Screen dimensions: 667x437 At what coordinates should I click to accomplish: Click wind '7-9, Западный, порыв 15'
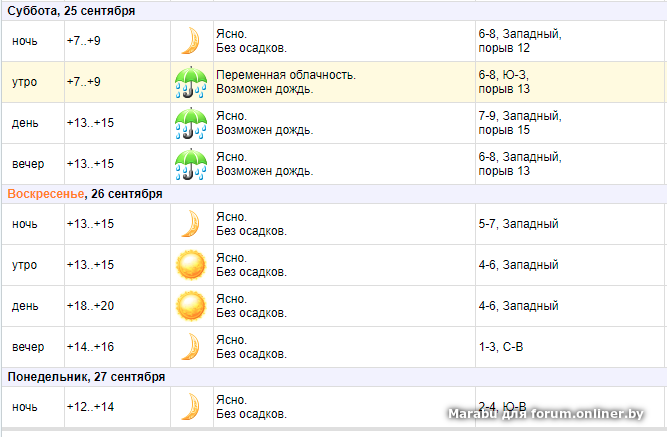520,123
